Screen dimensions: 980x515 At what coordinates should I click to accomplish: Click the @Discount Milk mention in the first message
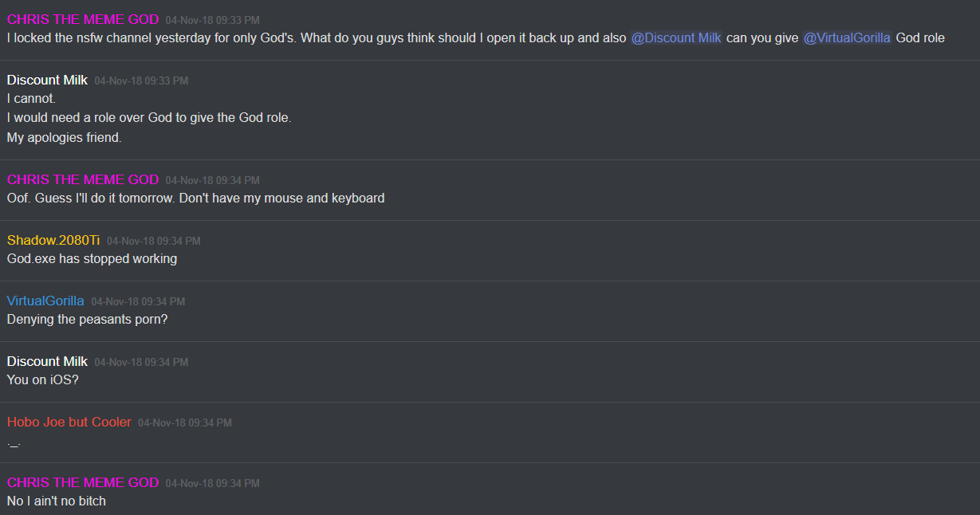pos(676,38)
